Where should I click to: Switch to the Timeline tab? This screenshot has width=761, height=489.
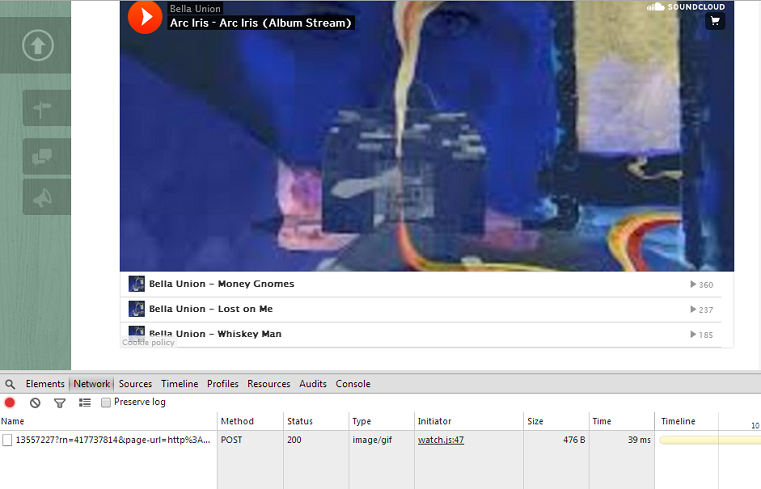click(180, 384)
